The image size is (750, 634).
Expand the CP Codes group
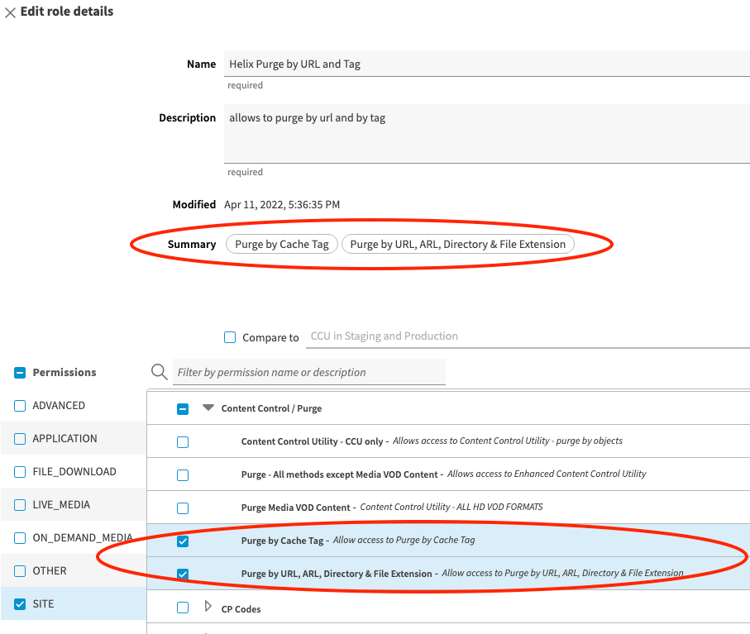(208, 606)
